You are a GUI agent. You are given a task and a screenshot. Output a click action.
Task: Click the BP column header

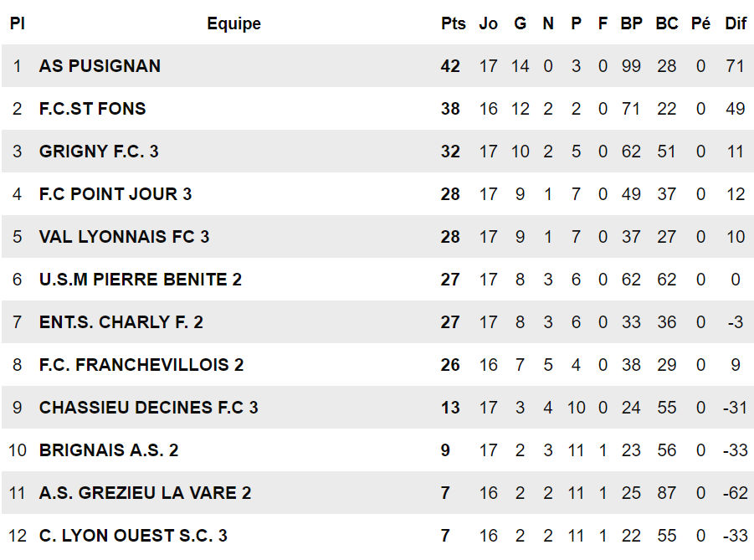[631, 23]
